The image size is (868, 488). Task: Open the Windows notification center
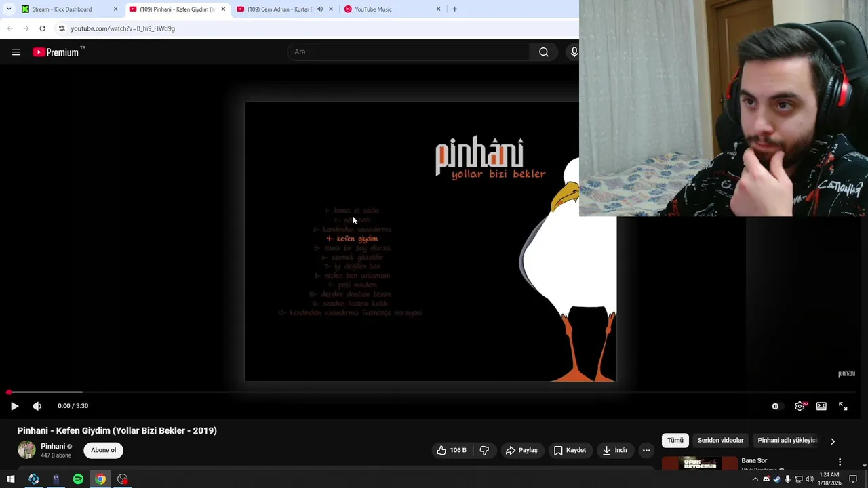pos(854,479)
